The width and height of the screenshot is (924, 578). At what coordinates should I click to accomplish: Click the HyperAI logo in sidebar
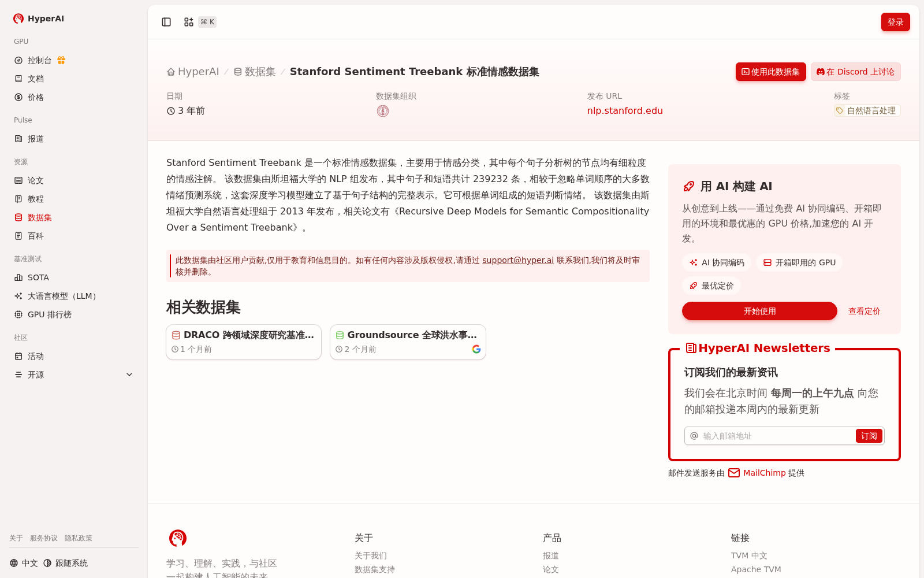39,18
